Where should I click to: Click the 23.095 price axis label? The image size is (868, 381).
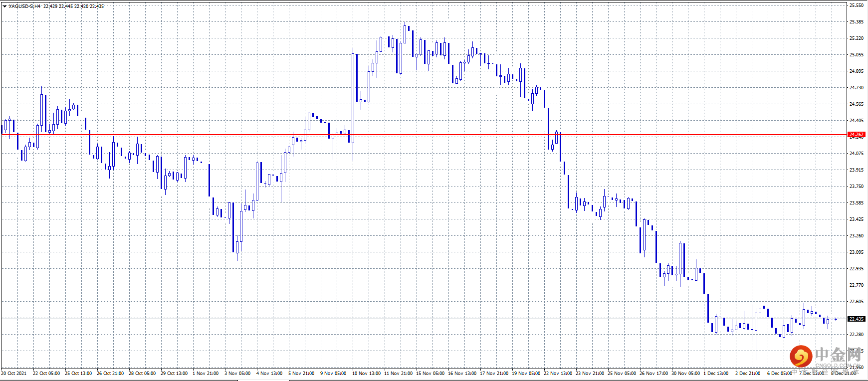857,252
